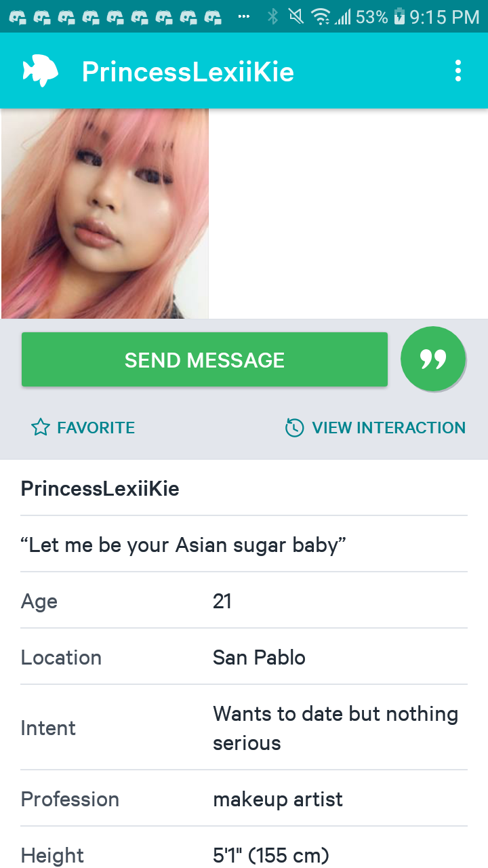Tap the first Discord notification icon

pos(18,16)
